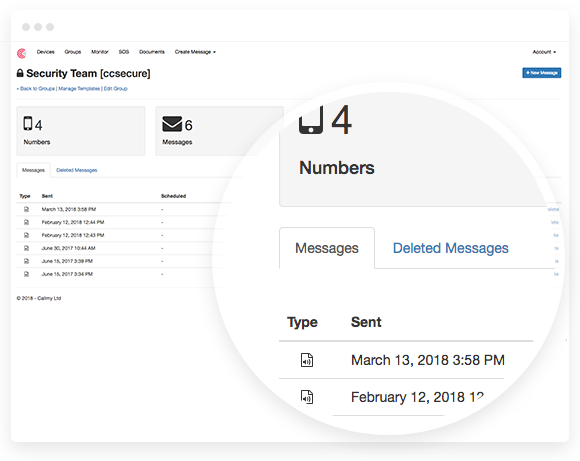The height and width of the screenshot is (461, 580).
Task: Follow the Back to Groups link
Action: point(36,88)
